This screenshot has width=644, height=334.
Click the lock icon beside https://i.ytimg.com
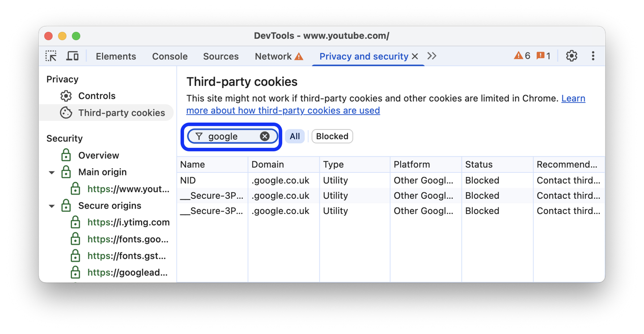click(x=75, y=222)
